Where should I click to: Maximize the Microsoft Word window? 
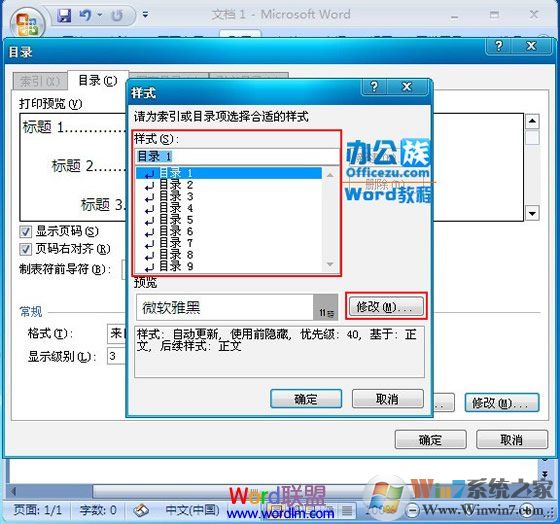[494, 15]
